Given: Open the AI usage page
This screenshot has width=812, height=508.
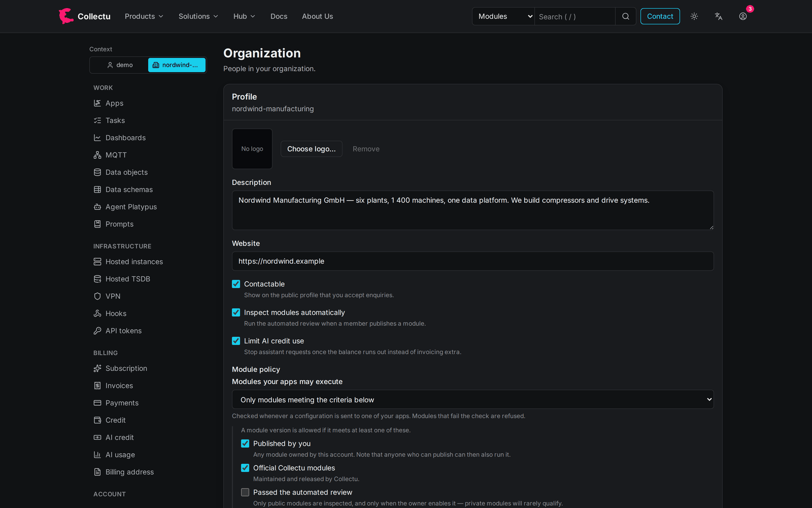Looking at the screenshot, I should (x=120, y=455).
